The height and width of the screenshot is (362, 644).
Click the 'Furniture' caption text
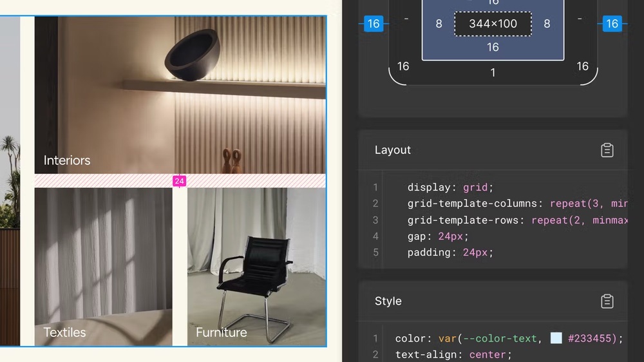pos(222,332)
